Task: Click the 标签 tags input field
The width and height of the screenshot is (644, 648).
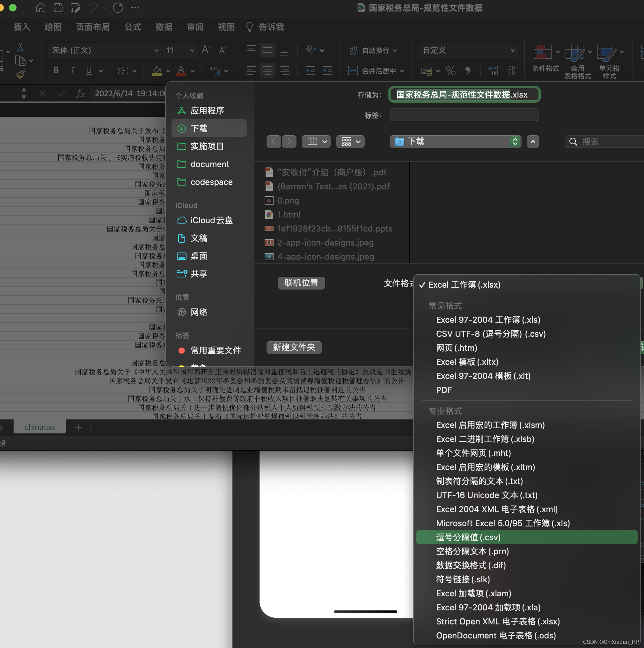Action: coord(464,115)
